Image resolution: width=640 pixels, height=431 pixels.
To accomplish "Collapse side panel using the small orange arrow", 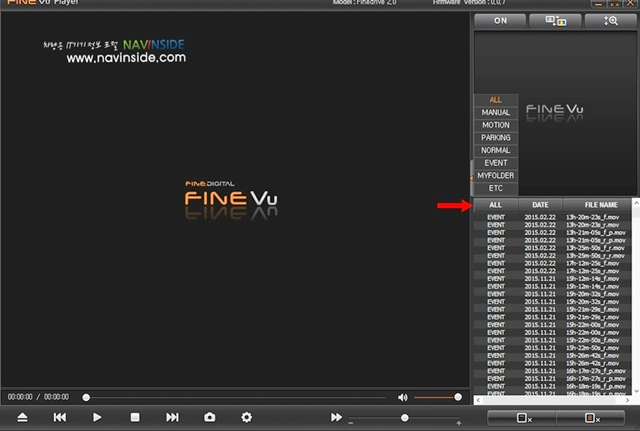I will (472, 178).
